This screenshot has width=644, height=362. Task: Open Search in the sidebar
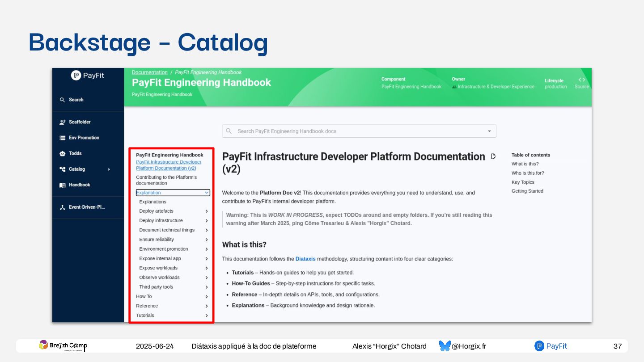(76, 100)
